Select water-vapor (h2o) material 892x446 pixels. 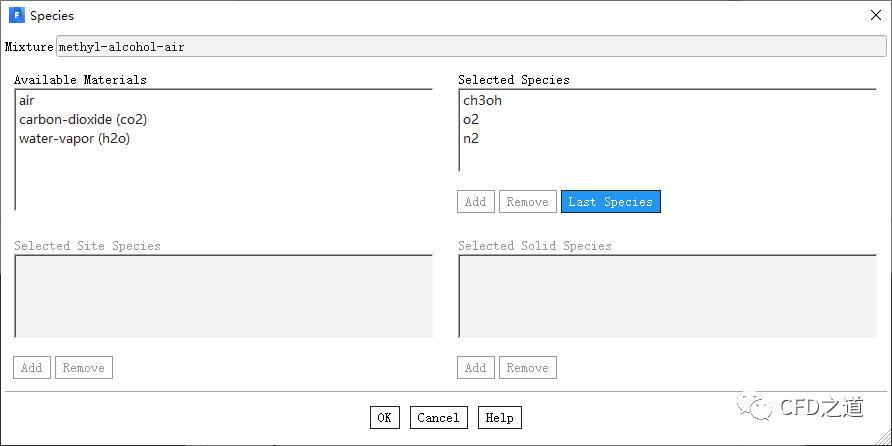[74, 138]
